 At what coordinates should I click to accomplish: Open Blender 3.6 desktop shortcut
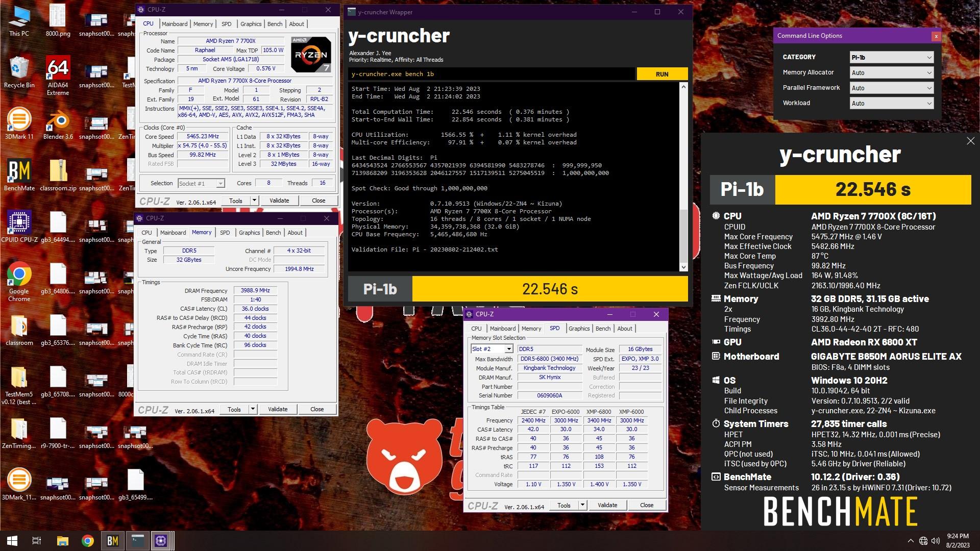[58, 121]
